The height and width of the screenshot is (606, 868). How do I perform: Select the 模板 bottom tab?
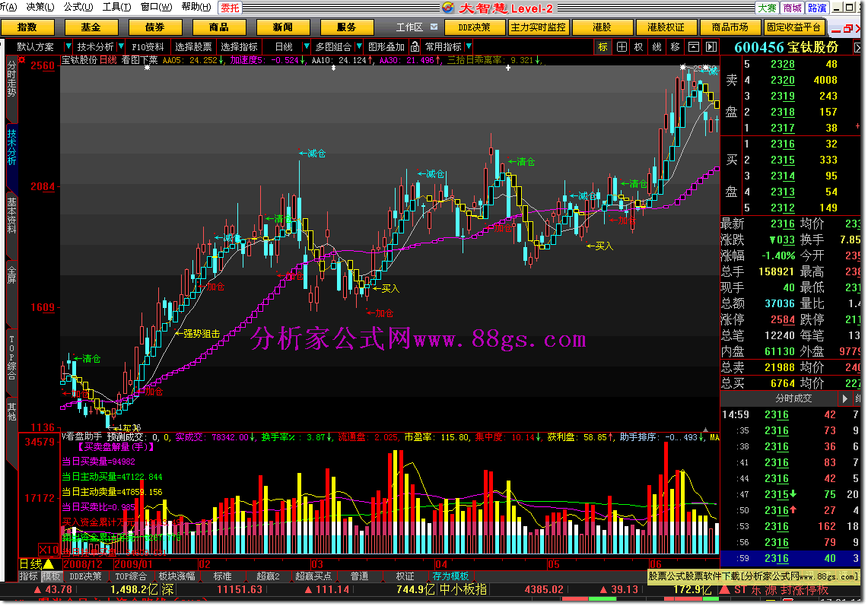tap(52, 576)
